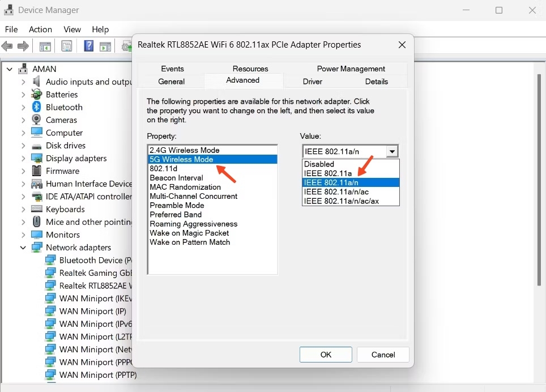Switch to the Power Management tab

[x=351, y=69]
